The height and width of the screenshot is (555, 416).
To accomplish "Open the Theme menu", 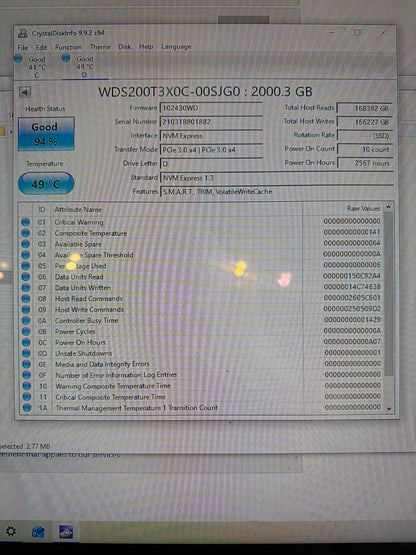I will [x=100, y=47].
